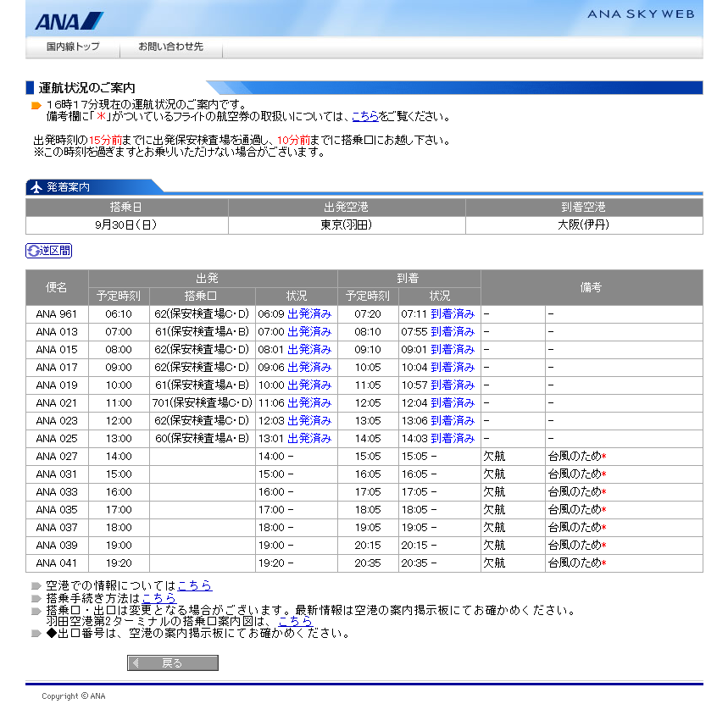Click 到着済み status for ANA 017
Screen dimensions: 728x704
453,368
